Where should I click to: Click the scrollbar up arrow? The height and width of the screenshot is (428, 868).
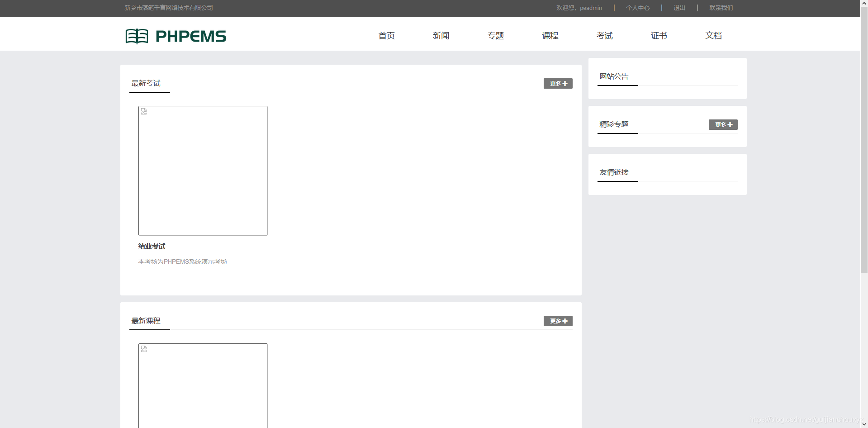(864, 3)
